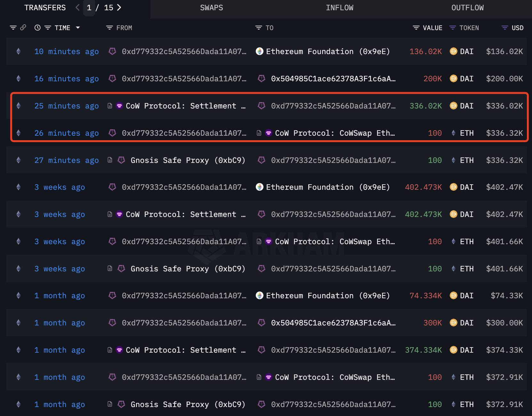
Task: Go to next transfers page
Action: click(x=119, y=7)
